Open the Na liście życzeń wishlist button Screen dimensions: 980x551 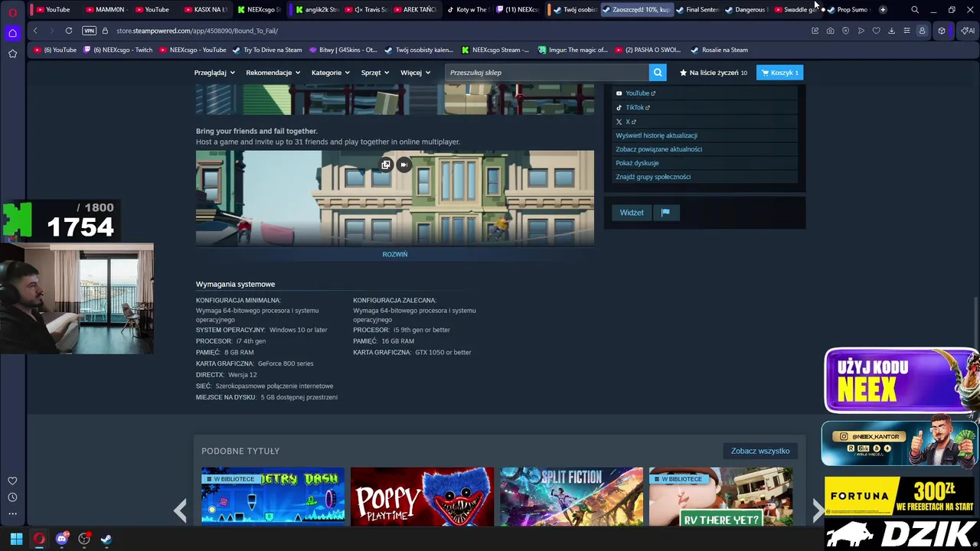[x=714, y=73]
